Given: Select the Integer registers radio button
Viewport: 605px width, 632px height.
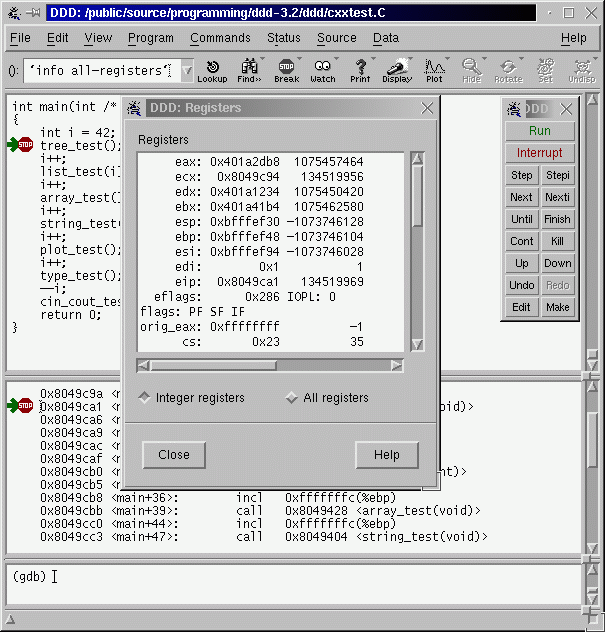Looking at the screenshot, I should (145, 398).
